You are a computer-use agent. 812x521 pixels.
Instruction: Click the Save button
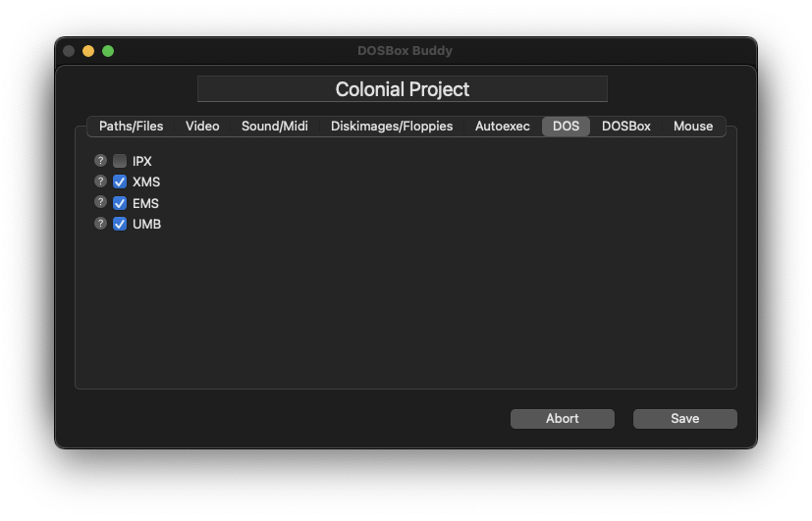684,419
